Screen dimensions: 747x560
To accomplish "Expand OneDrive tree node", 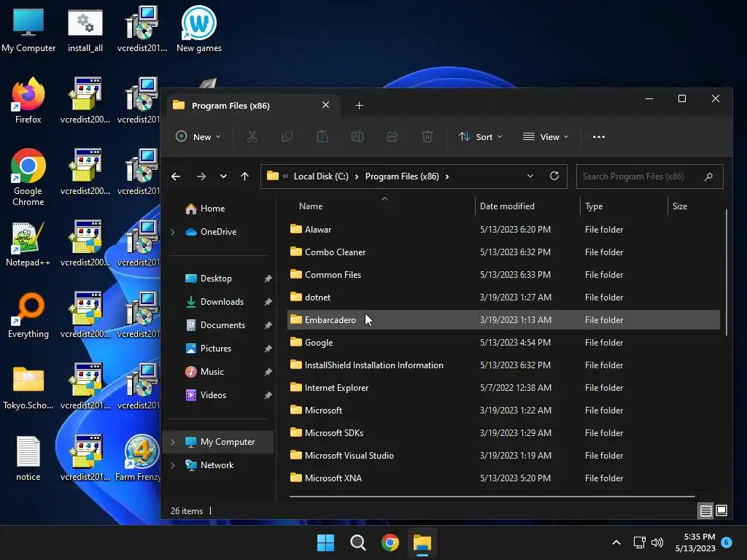I will pos(172,232).
